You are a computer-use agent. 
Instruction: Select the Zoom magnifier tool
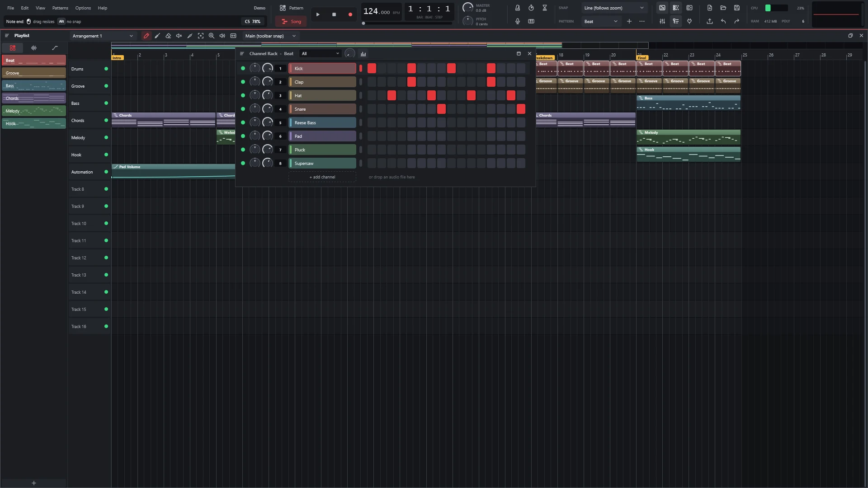point(212,36)
